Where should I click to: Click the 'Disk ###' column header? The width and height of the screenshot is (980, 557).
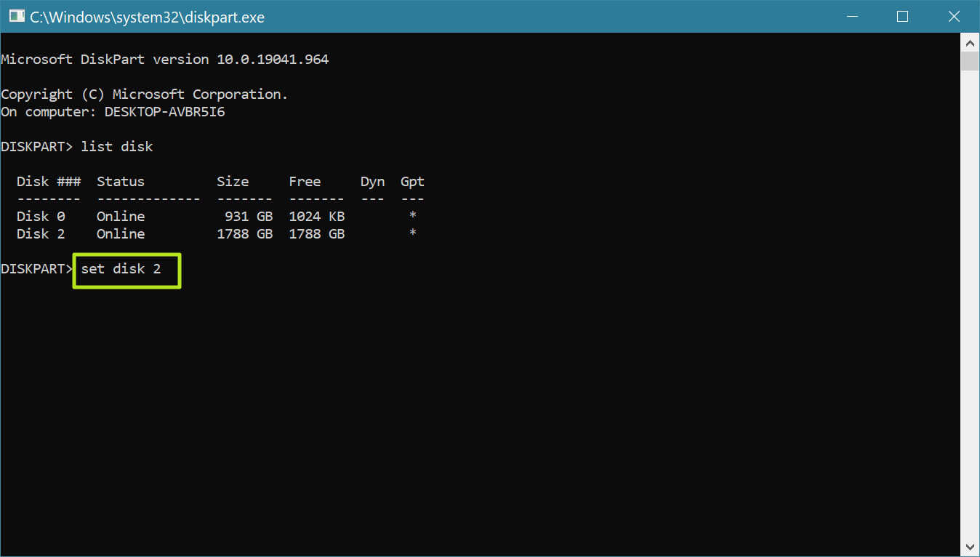pos(49,182)
